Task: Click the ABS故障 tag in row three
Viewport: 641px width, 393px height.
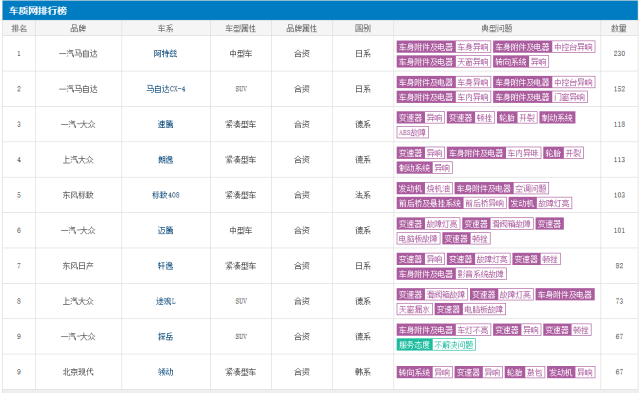Action: [412, 132]
